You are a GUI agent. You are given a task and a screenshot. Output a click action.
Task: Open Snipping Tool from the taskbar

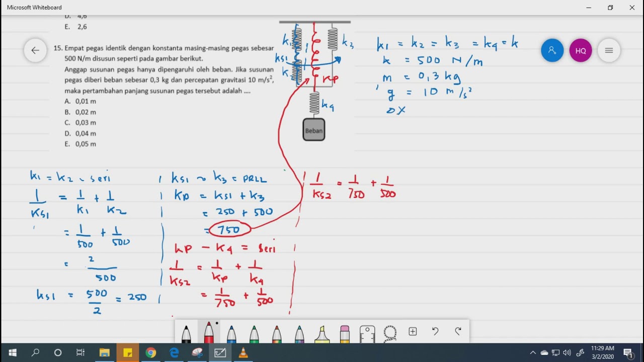197,352
